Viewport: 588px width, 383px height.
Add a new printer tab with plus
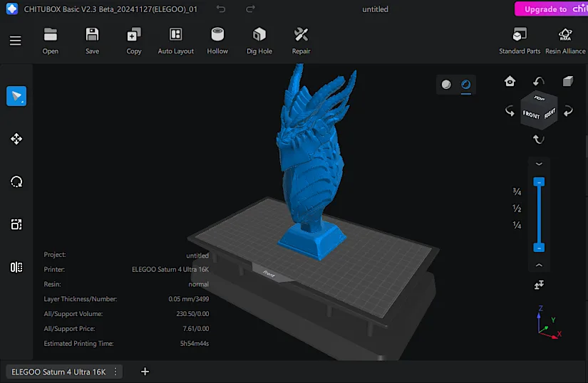click(x=145, y=372)
